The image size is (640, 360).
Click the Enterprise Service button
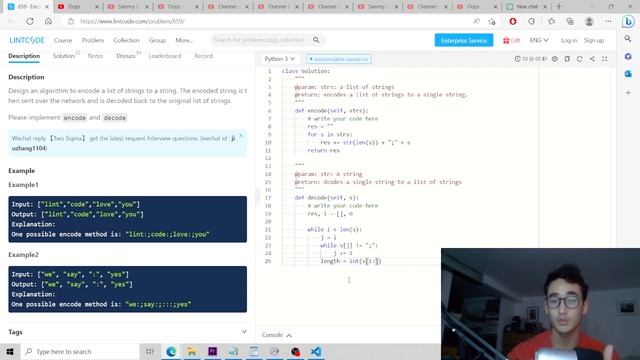point(464,40)
